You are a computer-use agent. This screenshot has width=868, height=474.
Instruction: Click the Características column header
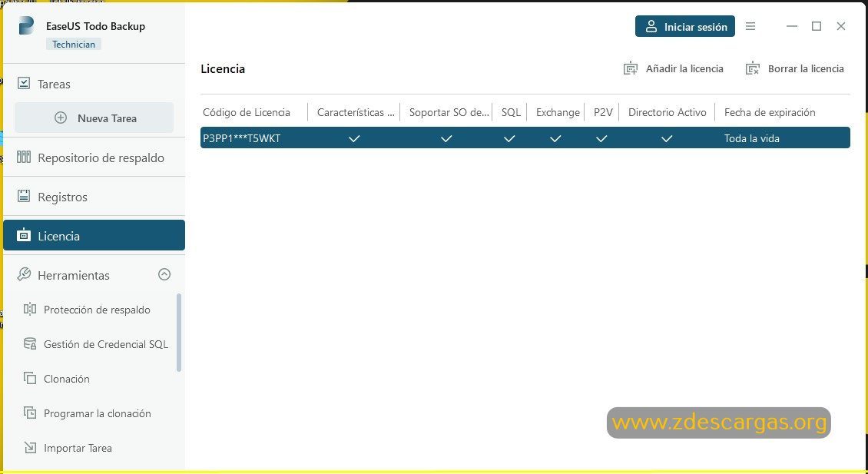(x=355, y=112)
